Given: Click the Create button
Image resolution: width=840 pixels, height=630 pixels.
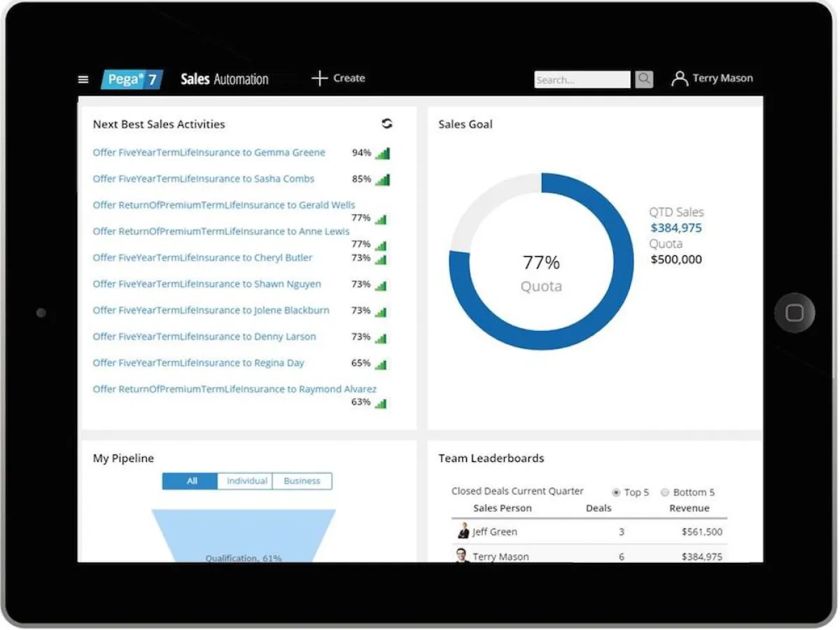Looking at the screenshot, I should pos(338,78).
